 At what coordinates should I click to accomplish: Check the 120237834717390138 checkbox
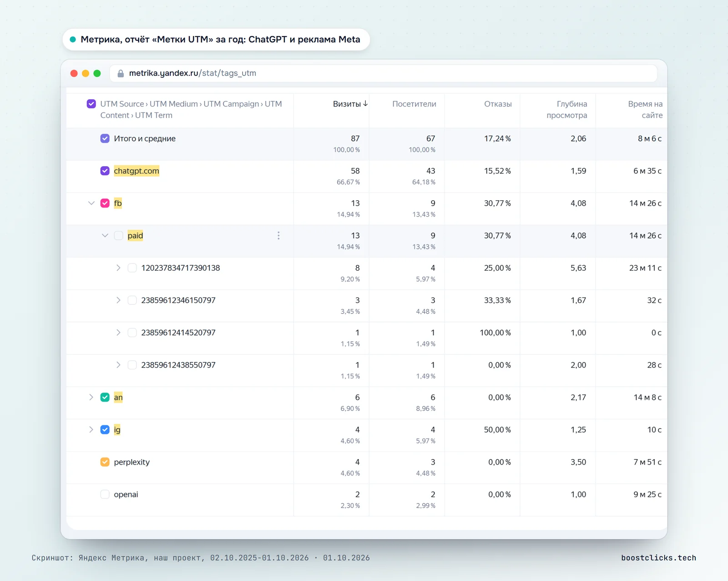[132, 268]
